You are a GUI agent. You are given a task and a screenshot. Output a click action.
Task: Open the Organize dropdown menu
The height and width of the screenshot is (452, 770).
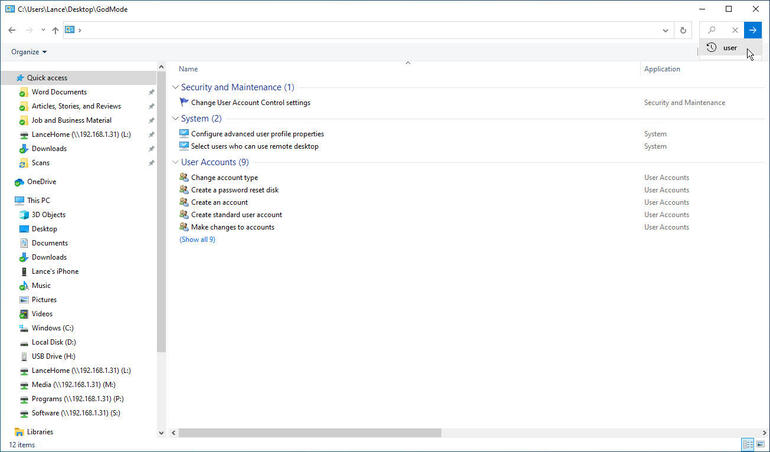[29, 52]
